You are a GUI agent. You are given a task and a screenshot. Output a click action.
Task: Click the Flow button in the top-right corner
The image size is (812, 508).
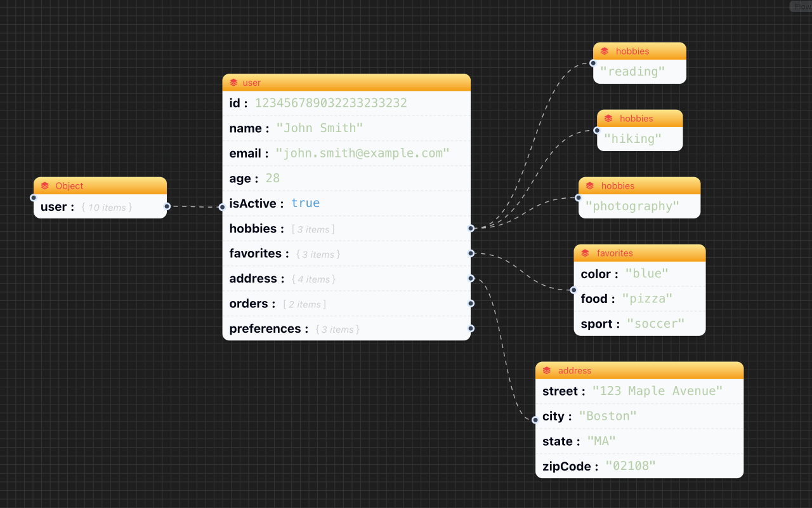[x=801, y=6]
